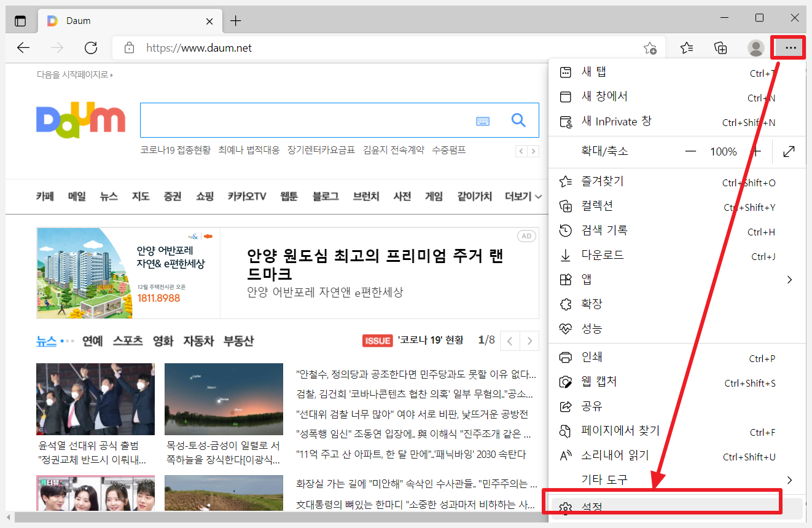Click the site info lock icon
The height and width of the screenshot is (528, 812).
coord(129,48)
